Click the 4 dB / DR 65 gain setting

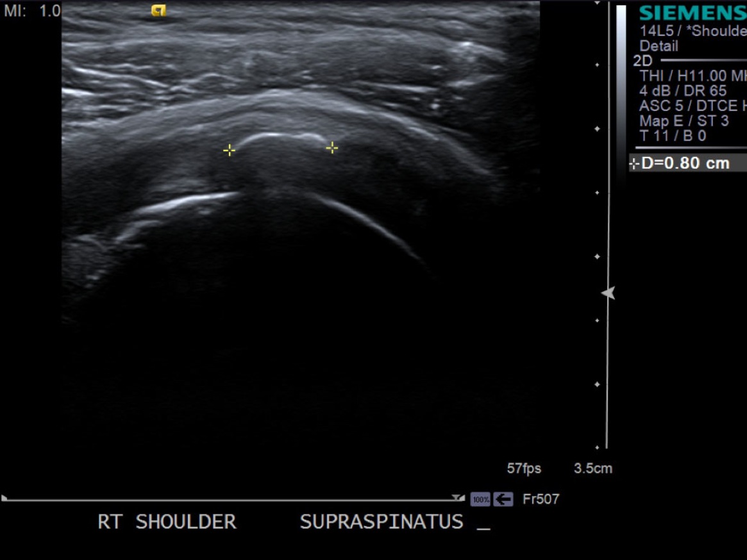click(x=683, y=91)
